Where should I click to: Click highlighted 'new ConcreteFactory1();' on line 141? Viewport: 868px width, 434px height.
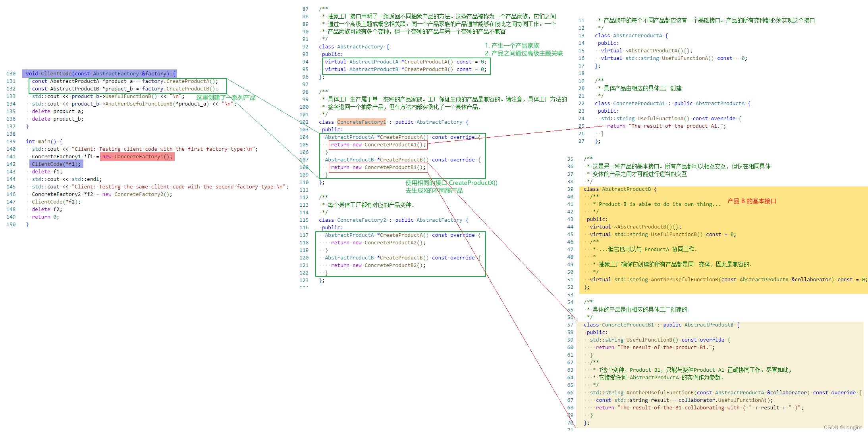(137, 157)
